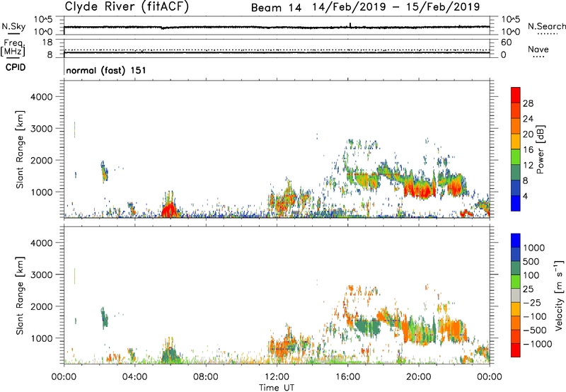Pick the Velocity segment between 100 and 500

coord(516,268)
